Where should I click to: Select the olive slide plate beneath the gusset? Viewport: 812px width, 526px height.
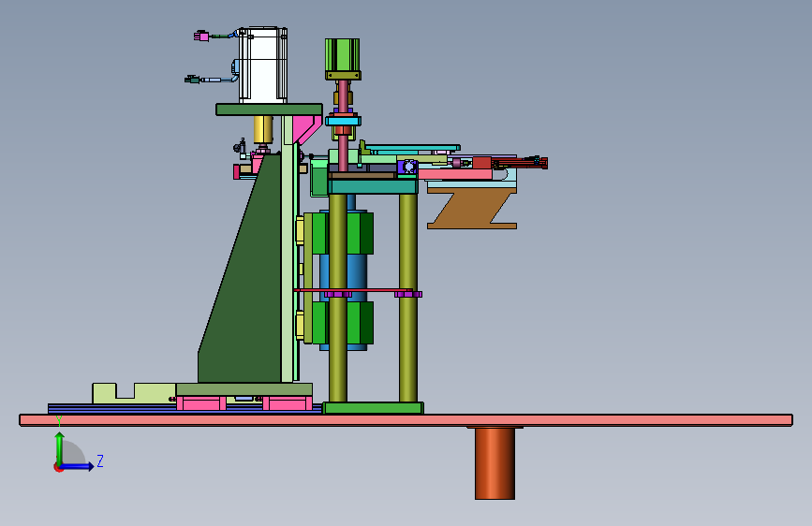point(244,389)
